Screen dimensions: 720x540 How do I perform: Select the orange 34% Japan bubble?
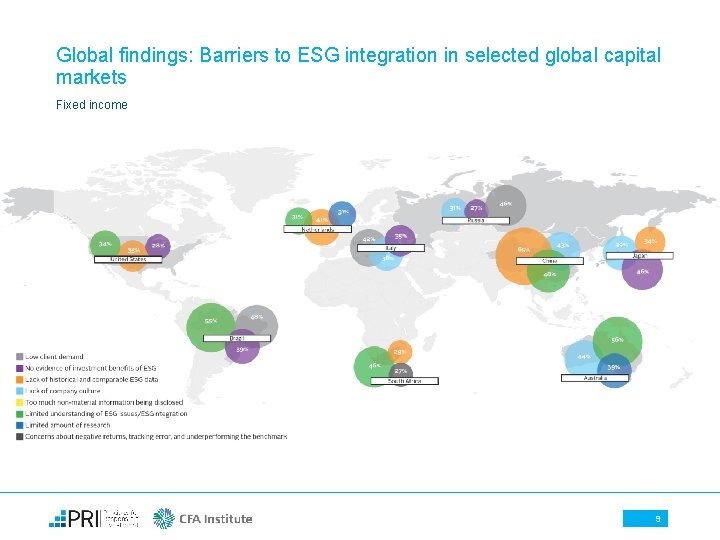650,242
